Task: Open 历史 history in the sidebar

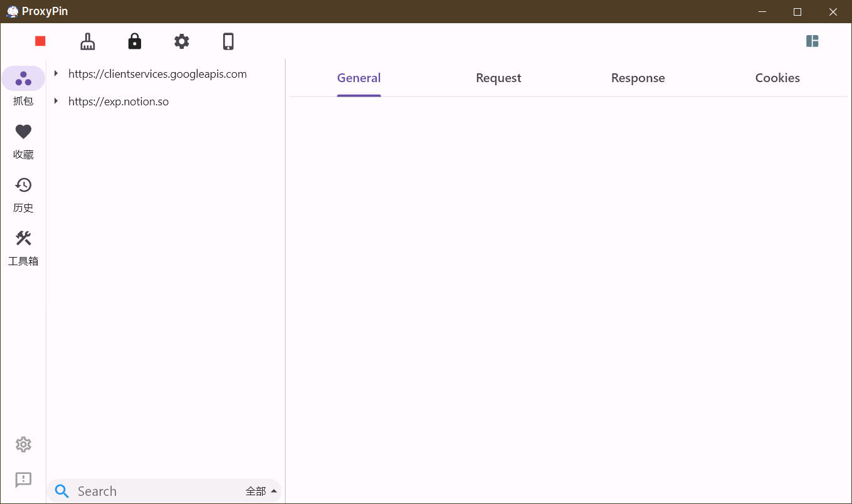Action: (x=23, y=193)
